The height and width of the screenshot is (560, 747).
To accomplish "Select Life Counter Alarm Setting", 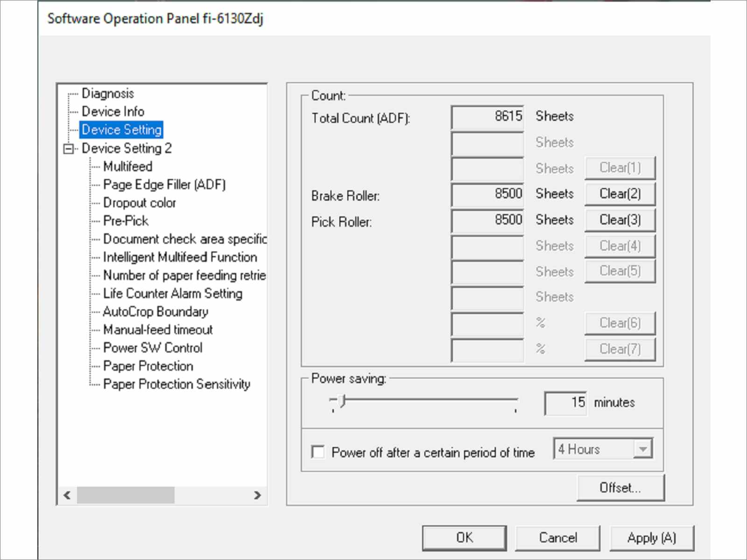I will pos(173,294).
